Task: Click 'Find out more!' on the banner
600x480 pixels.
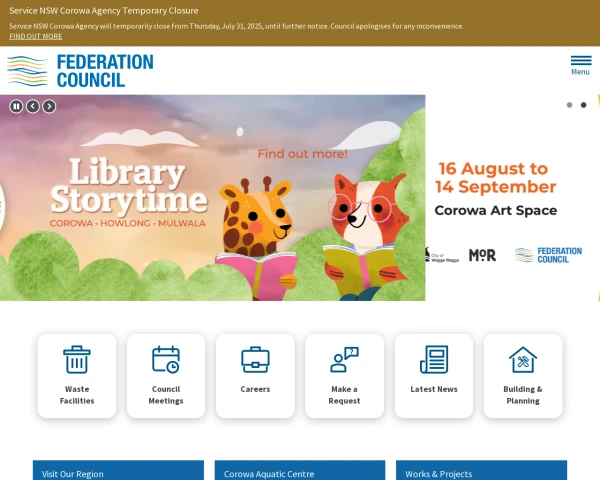Action: (302, 154)
